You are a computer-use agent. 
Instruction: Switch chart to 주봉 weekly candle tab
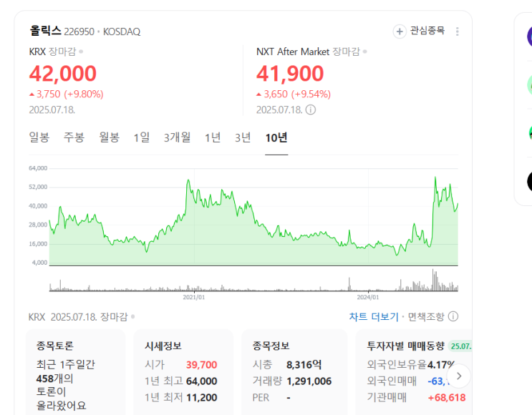74,137
